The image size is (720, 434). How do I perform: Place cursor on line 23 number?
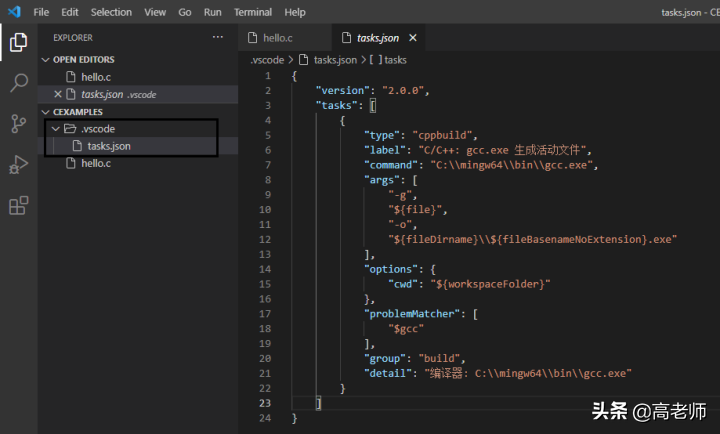click(265, 403)
